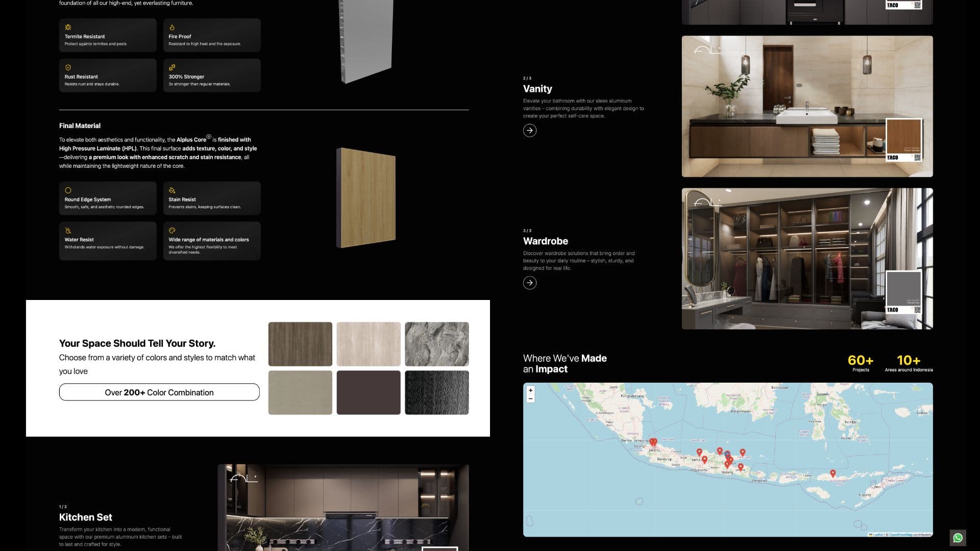This screenshot has width=980, height=551.
Task: Zoom out on the Indonesia map
Action: point(531,399)
